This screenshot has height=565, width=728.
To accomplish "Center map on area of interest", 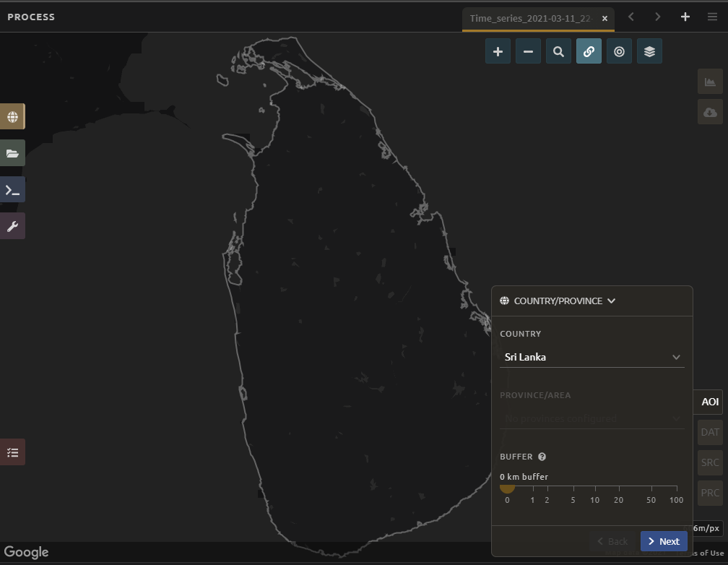I will (x=619, y=51).
